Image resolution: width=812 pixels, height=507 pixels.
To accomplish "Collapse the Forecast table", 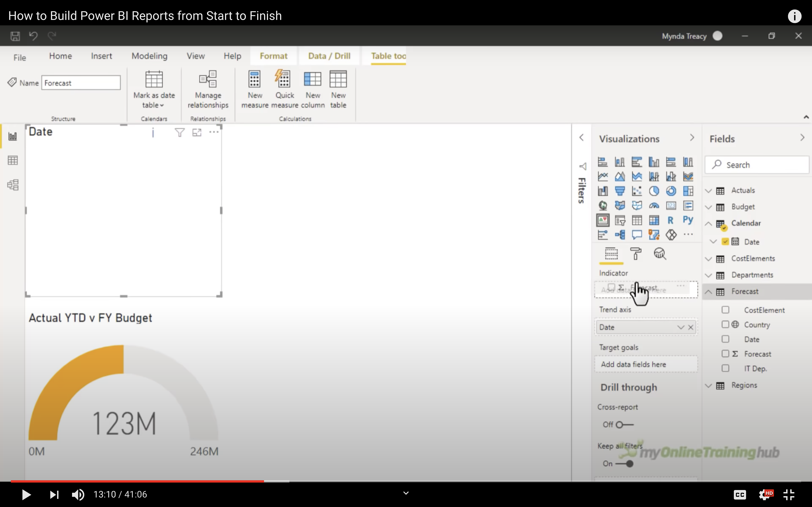I will pyautogui.click(x=708, y=292).
